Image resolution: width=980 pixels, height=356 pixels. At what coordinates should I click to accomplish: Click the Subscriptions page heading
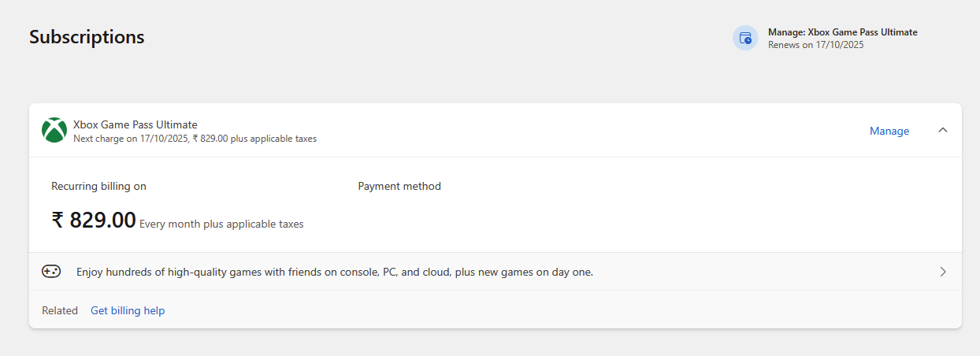87,37
